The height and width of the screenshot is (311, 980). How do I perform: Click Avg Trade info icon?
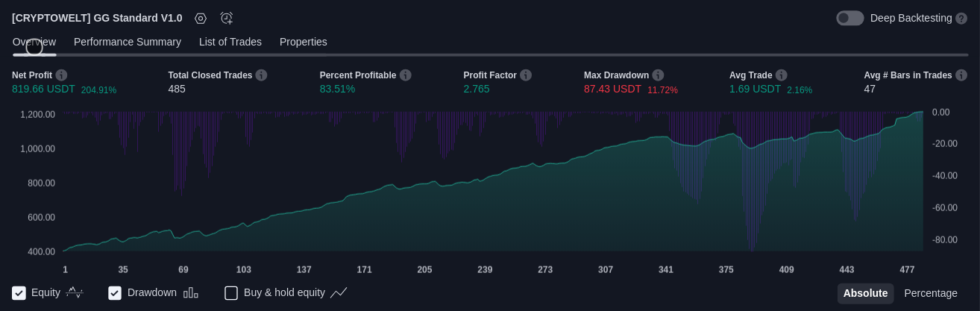pos(781,75)
